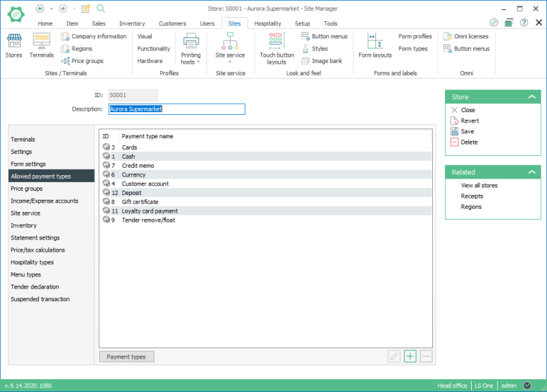Open the Terminals ribbon icon
The height and width of the screenshot is (392, 547).
pyautogui.click(x=42, y=45)
